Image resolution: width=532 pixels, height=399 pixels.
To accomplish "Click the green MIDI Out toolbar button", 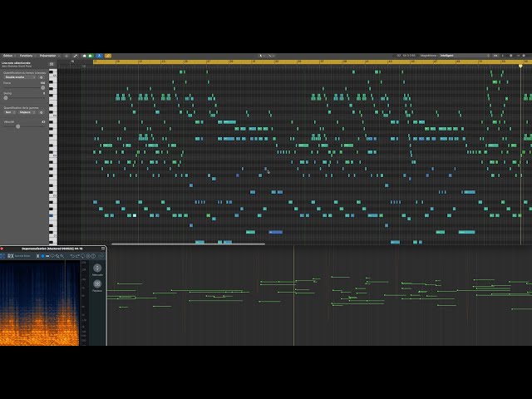I will point(90,56).
